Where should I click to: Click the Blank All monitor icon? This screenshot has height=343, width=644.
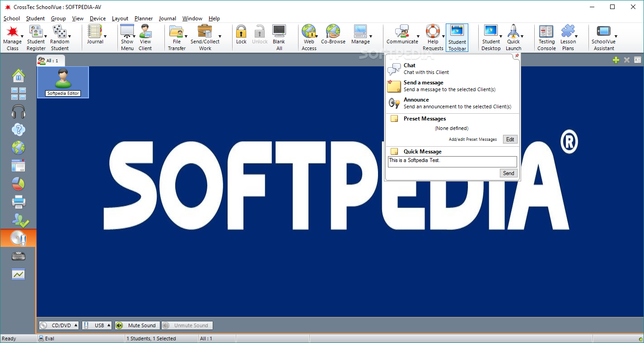click(x=279, y=37)
